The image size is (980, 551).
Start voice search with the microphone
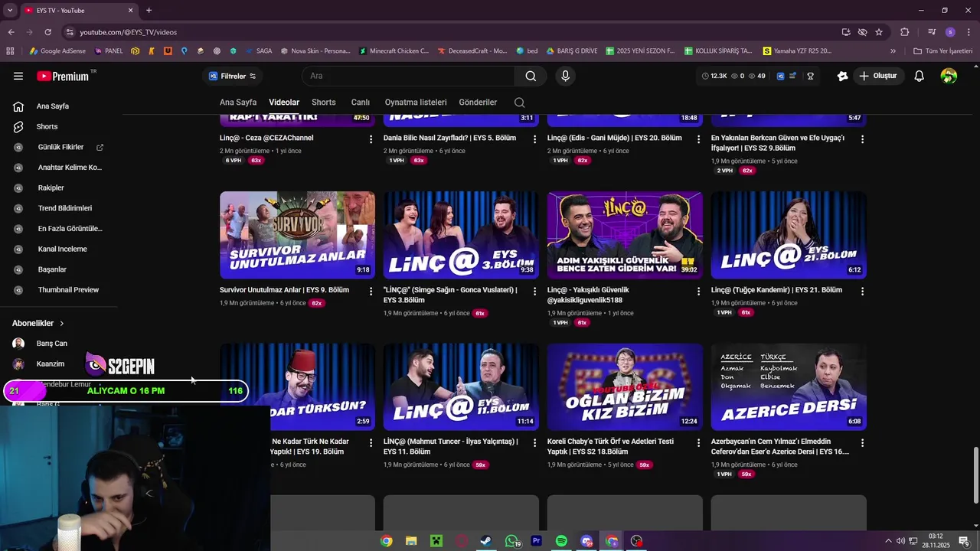tap(565, 76)
